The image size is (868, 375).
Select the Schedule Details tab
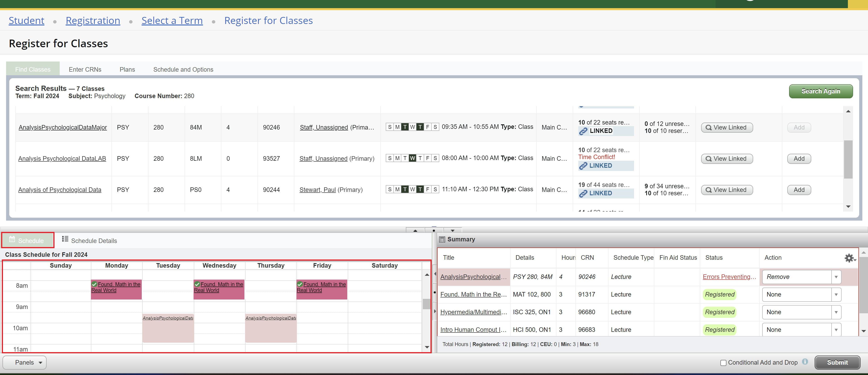point(90,241)
